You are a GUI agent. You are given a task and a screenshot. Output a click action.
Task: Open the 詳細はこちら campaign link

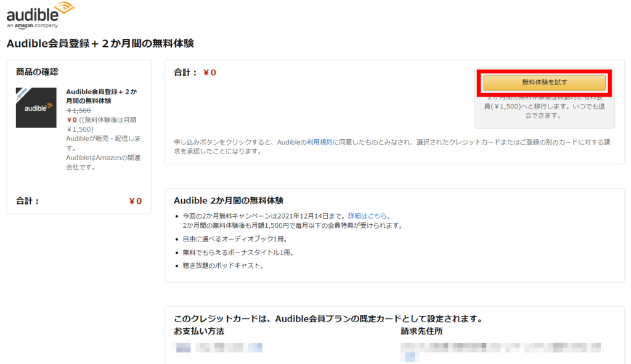368,216
